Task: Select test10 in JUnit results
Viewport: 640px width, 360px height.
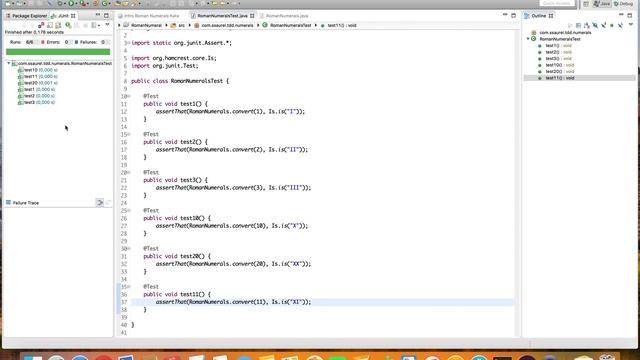Action: coord(37,70)
